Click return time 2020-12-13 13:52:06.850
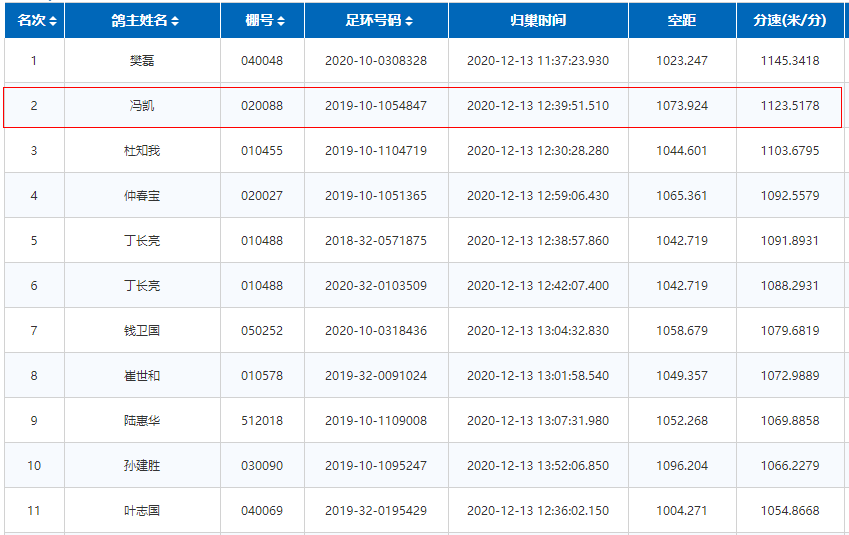The height and width of the screenshot is (535, 849). tap(538, 465)
